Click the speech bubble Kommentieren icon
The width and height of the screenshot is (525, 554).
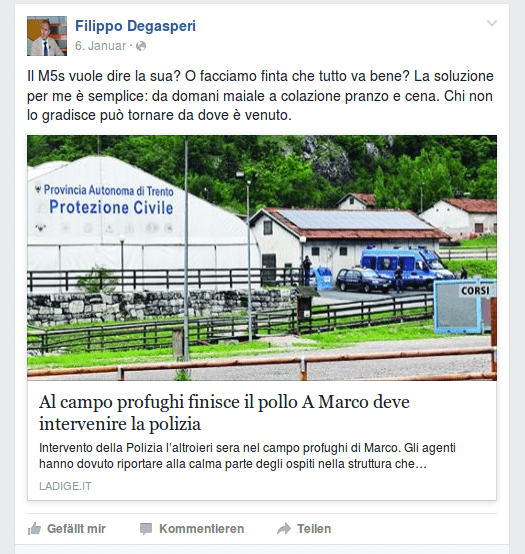point(146,529)
